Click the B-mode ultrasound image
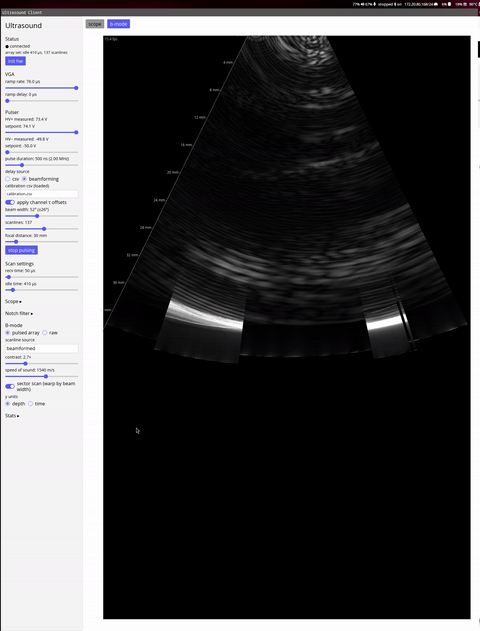This screenshot has width=480, height=631. [x=286, y=327]
